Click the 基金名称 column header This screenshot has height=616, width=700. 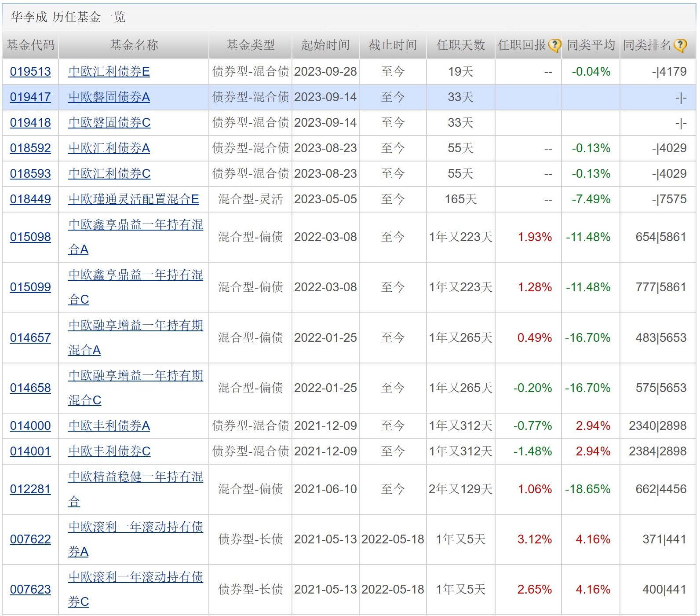134,45
